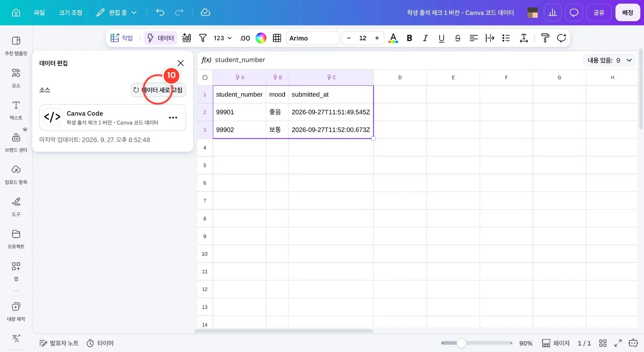Open 발표자 노트 presenter notes
Screen dimensions: 644x352
(59, 343)
